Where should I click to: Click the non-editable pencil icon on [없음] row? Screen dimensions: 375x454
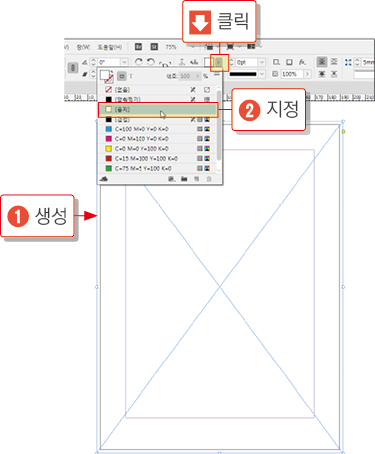pos(193,90)
